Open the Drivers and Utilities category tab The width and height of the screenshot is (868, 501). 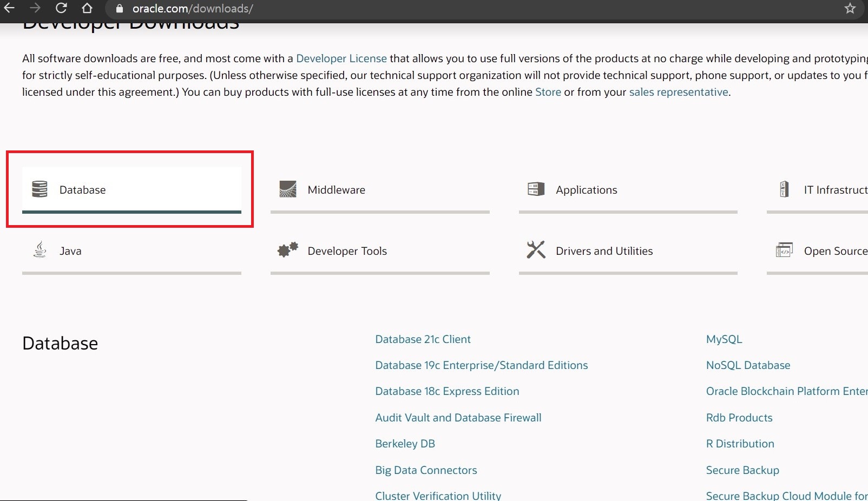[x=628, y=251]
